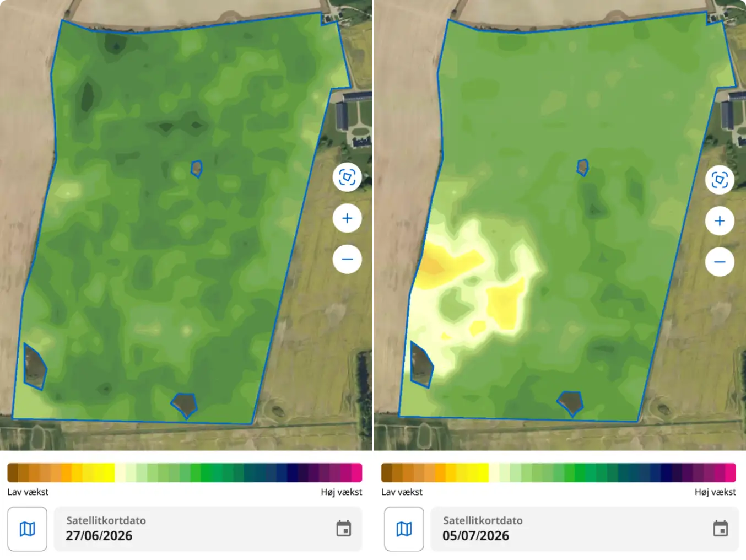Click the 'Høj vækst' label under right scale

(x=715, y=492)
